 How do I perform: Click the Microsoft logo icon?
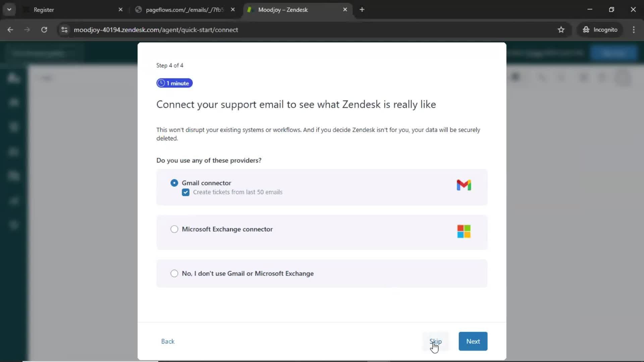click(464, 231)
